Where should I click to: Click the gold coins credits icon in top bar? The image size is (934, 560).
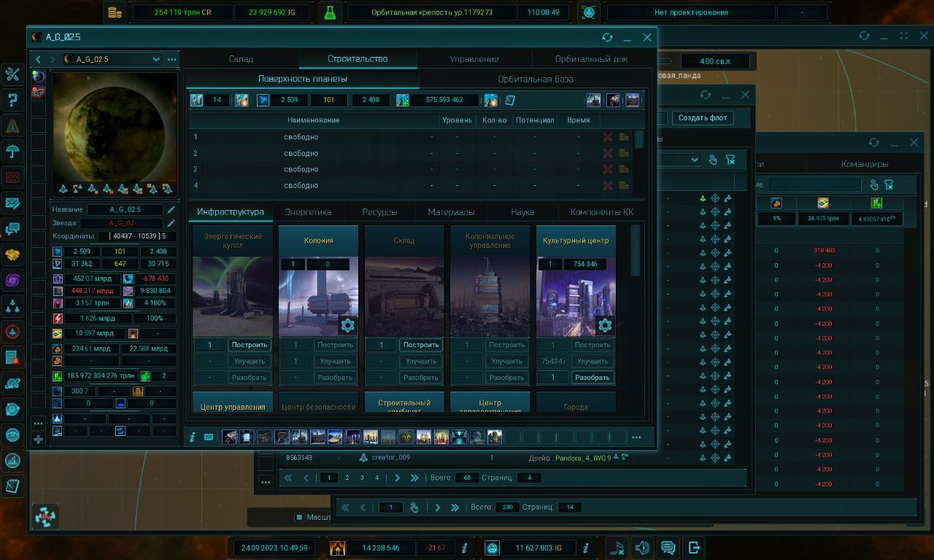click(115, 12)
